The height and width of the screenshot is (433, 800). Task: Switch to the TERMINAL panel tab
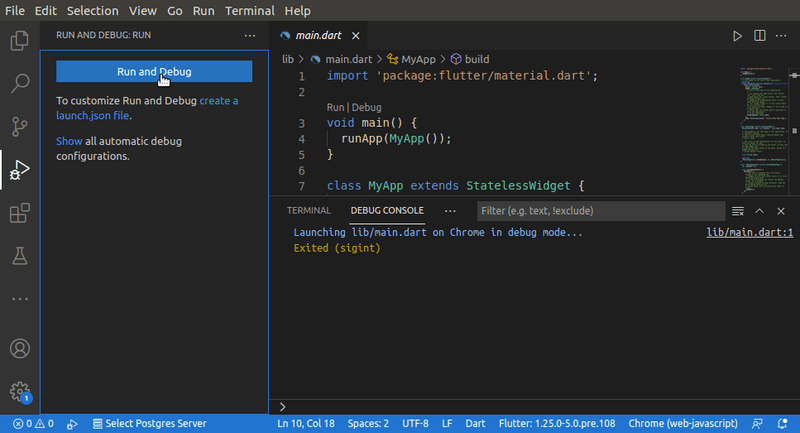click(x=308, y=211)
